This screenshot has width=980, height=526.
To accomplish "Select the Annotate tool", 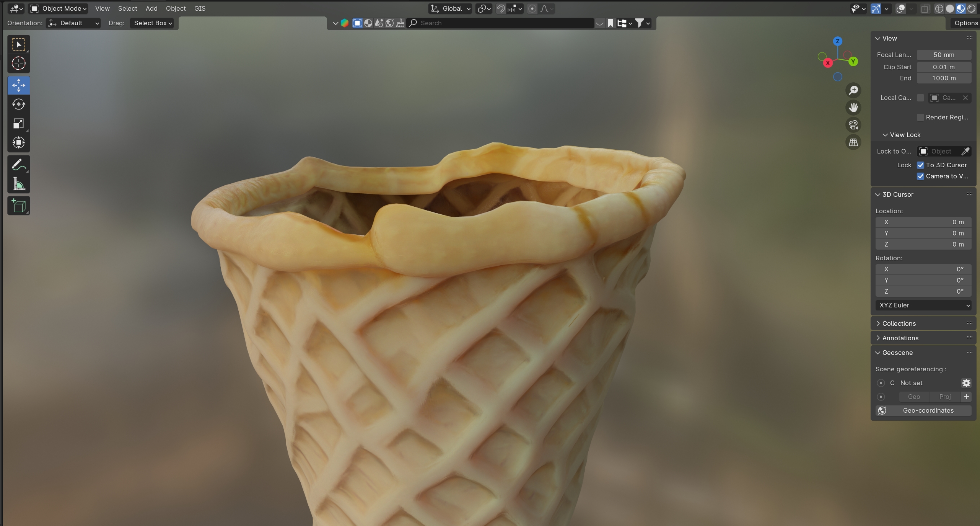I will [18, 165].
